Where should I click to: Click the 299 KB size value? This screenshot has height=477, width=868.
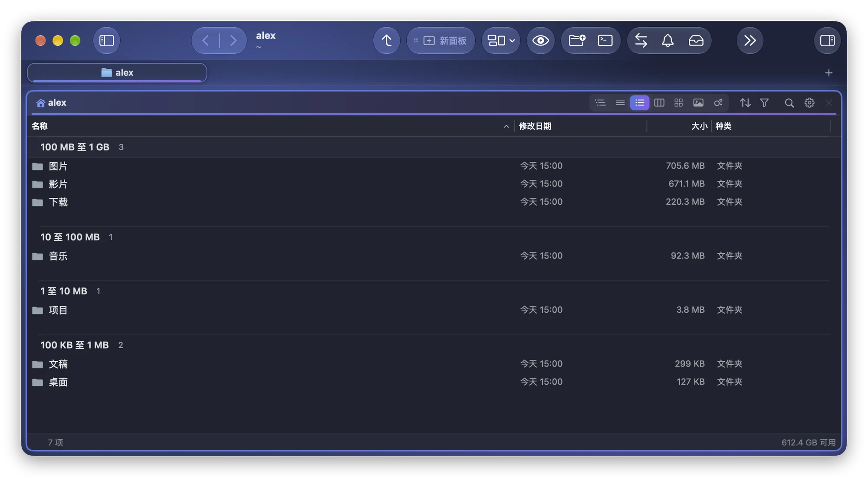(690, 364)
